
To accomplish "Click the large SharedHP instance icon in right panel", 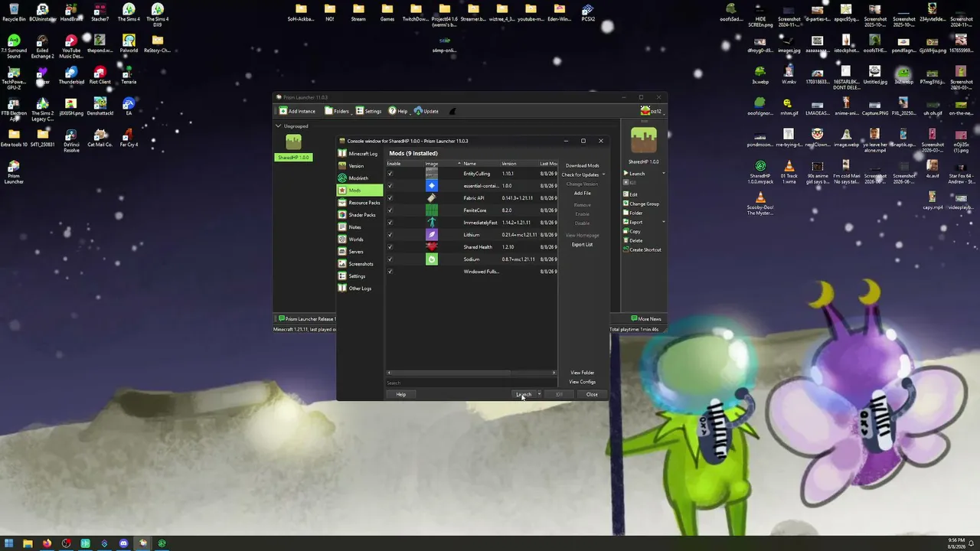I will click(x=644, y=141).
